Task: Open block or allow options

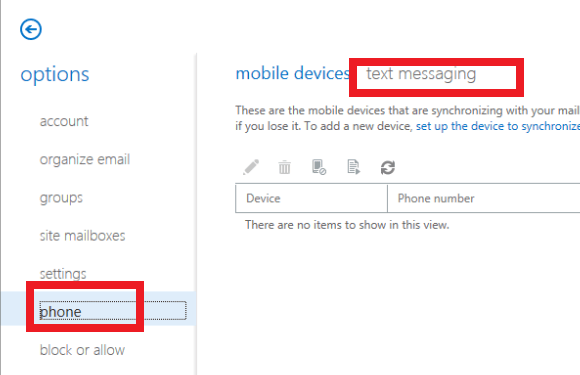Action: tap(82, 350)
